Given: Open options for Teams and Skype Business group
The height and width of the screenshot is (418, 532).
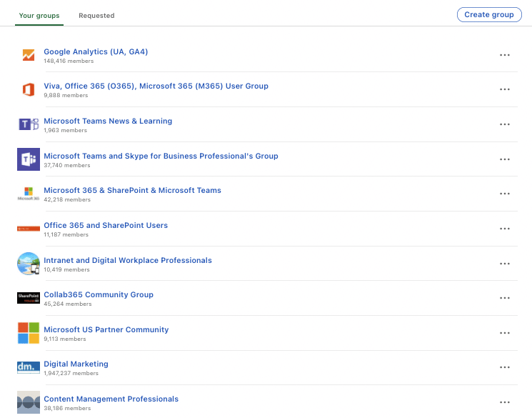Looking at the screenshot, I should tap(505, 159).
